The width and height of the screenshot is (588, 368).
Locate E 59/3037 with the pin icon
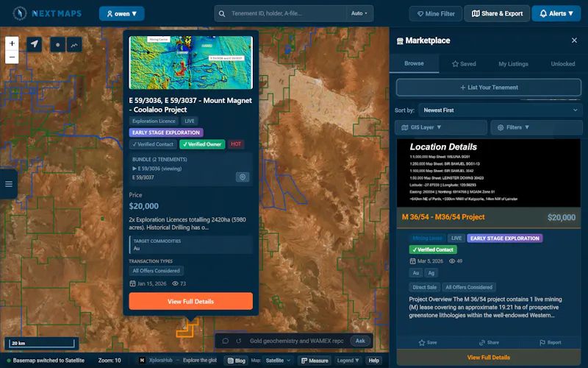(243, 177)
